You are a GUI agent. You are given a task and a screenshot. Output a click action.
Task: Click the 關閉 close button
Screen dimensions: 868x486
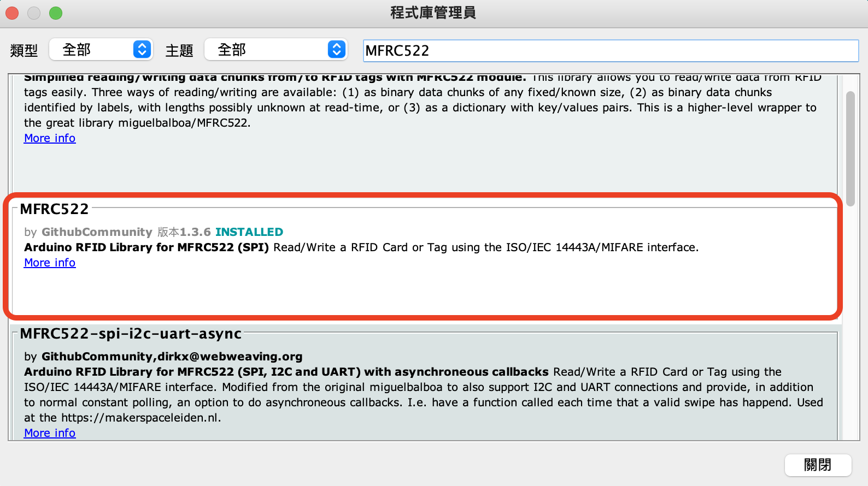(x=818, y=465)
